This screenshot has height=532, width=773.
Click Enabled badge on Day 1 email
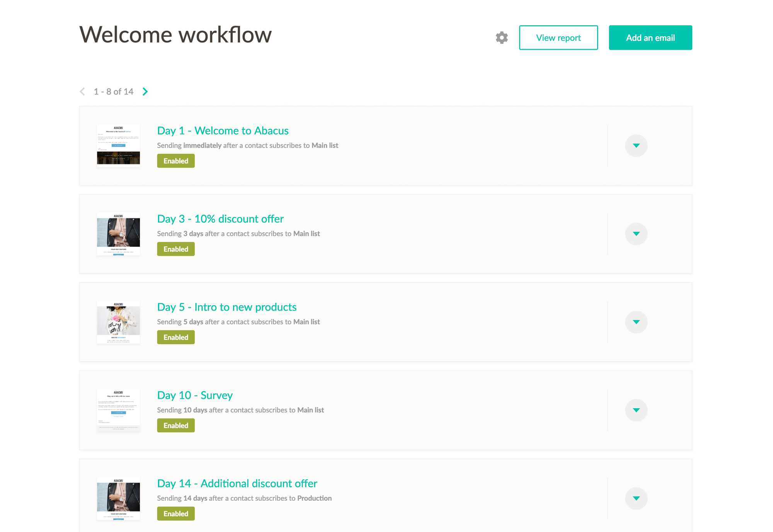176,161
